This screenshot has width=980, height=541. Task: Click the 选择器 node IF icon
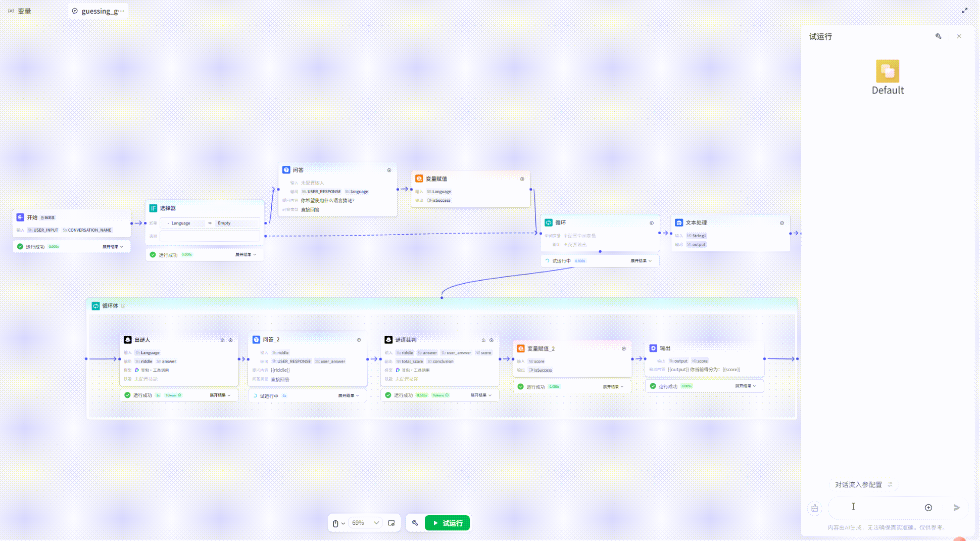click(x=153, y=208)
